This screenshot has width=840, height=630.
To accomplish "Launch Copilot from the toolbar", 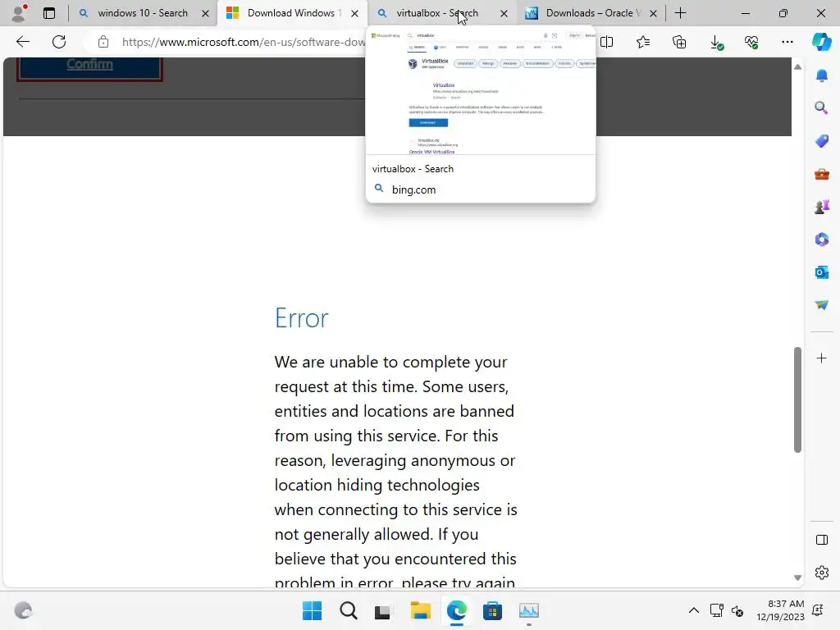I will (x=821, y=42).
